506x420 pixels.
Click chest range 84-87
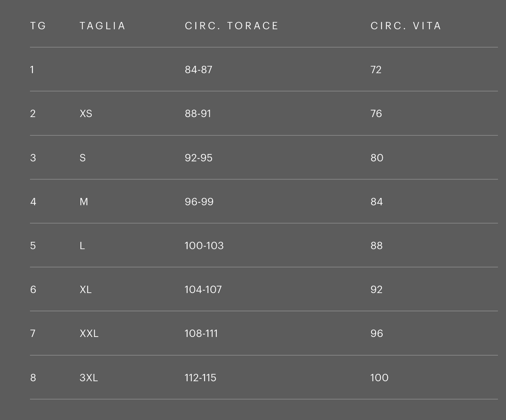click(198, 70)
